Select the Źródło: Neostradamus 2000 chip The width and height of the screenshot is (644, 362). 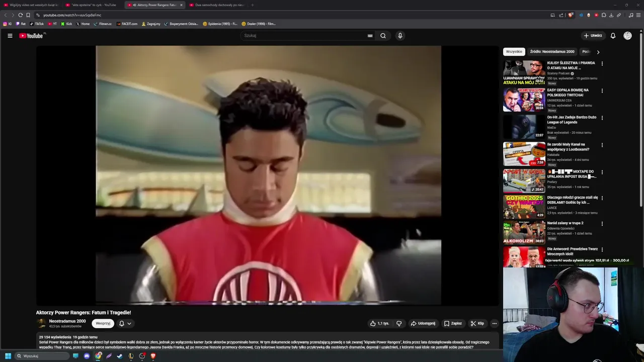pos(552,52)
